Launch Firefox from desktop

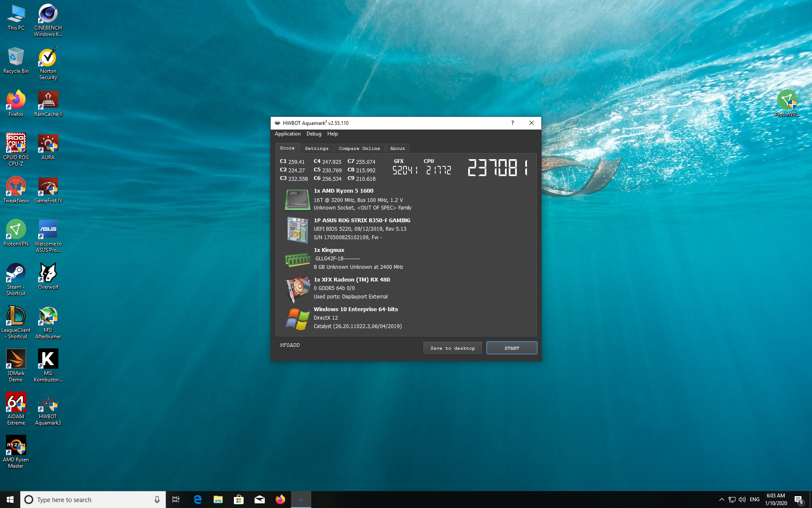tap(16, 104)
